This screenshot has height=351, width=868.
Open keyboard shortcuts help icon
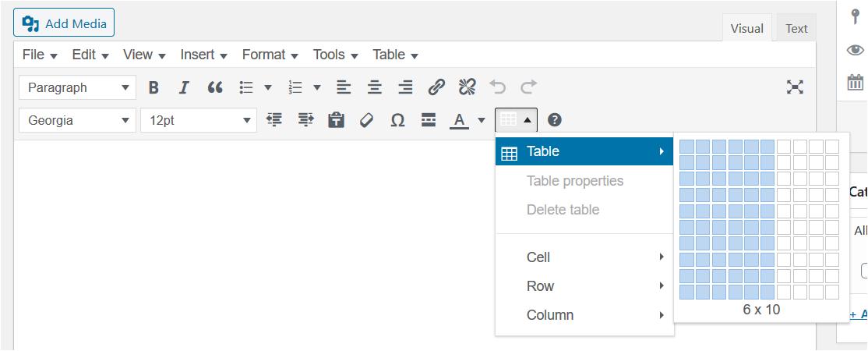click(555, 120)
